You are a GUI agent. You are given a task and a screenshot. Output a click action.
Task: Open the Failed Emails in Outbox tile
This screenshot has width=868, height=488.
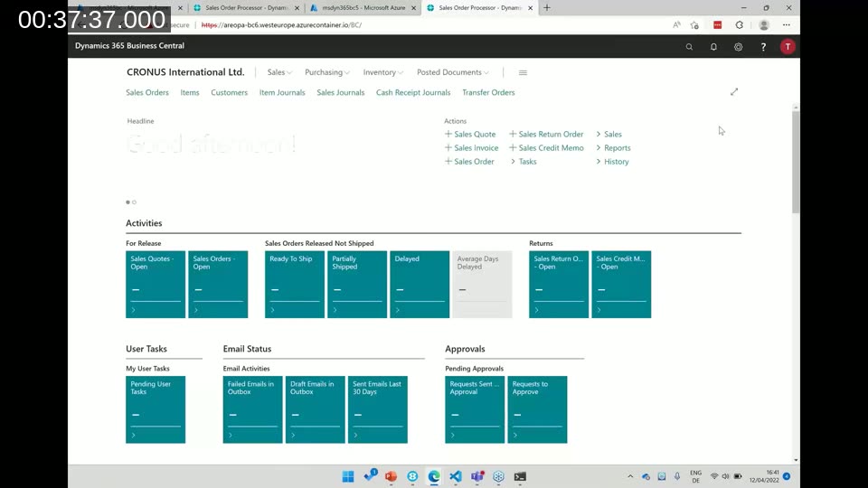click(252, 409)
